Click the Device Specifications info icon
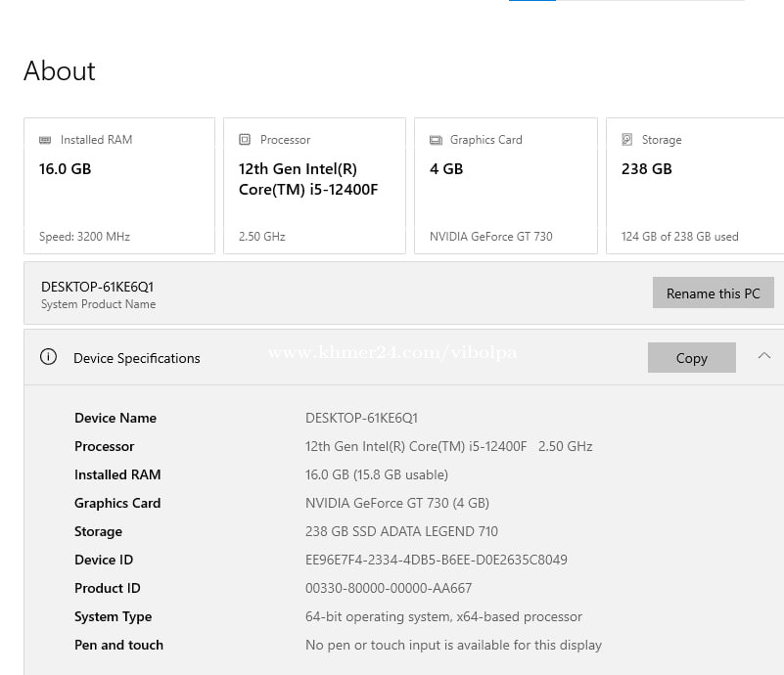Image resolution: width=784 pixels, height=675 pixels. pos(48,357)
